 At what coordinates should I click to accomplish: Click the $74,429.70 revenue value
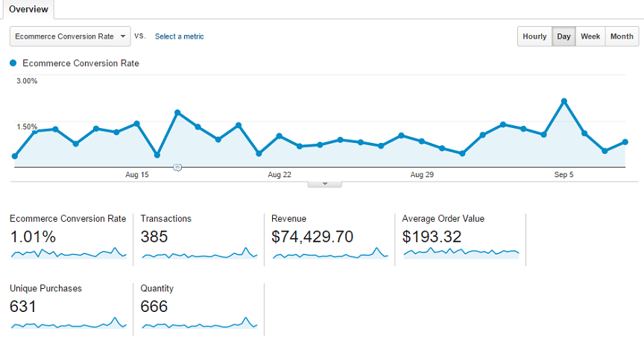pyautogui.click(x=312, y=237)
